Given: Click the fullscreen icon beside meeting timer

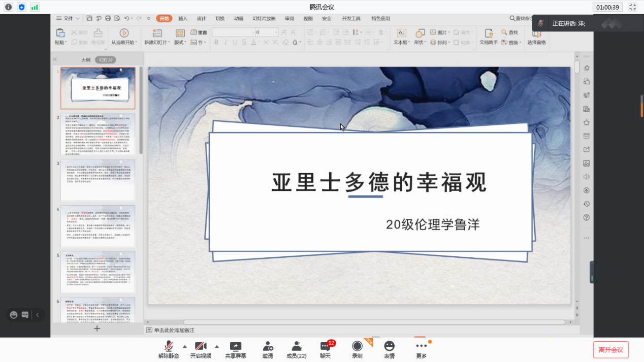Looking at the screenshot, I should [x=632, y=7].
